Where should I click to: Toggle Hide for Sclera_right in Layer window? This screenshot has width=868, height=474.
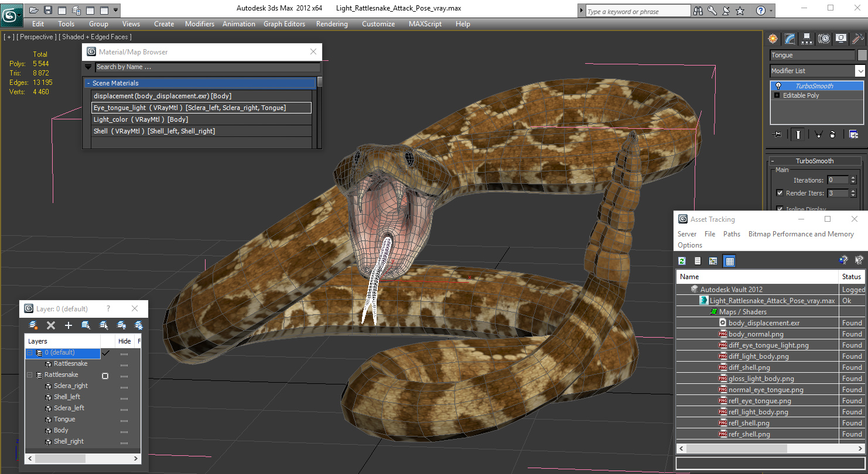pos(124,386)
